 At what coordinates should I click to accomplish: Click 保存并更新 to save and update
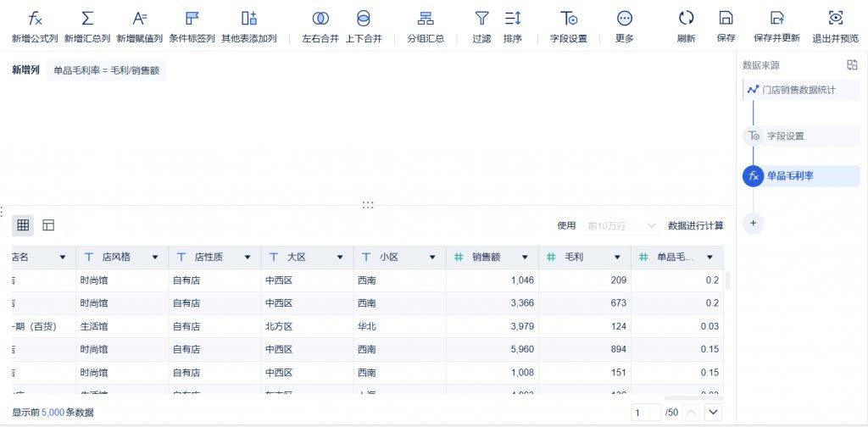point(776,19)
